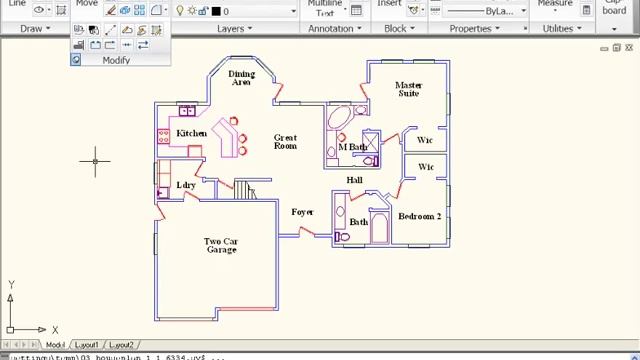This screenshot has width=640, height=360.
Task: Select the Erase tool in Modify panel
Action: click(111, 10)
